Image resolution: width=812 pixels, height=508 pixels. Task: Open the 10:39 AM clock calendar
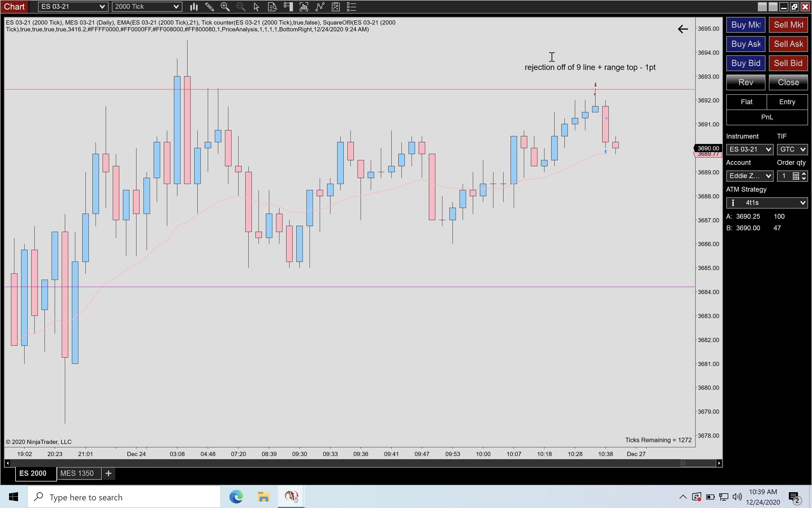pos(763,497)
